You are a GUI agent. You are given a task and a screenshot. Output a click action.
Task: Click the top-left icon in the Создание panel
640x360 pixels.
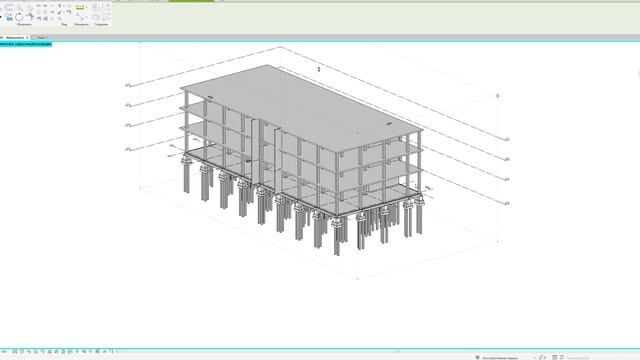click(x=95, y=7)
